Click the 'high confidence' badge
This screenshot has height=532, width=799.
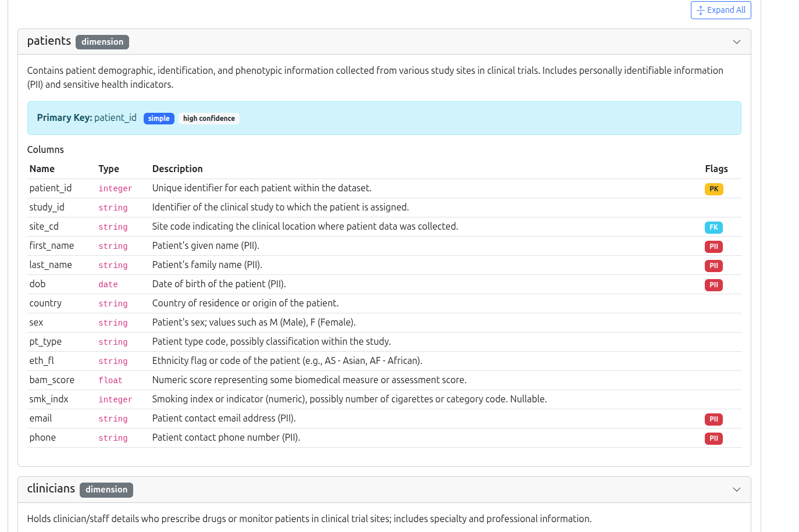(209, 118)
